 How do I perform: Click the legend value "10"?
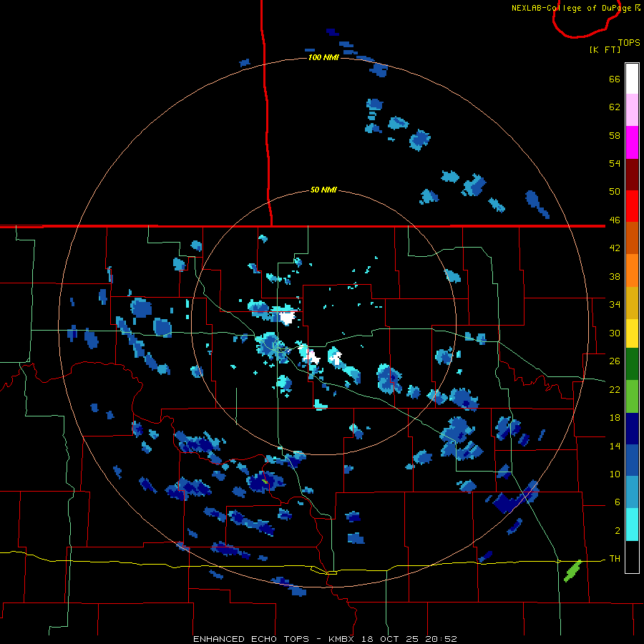tap(615, 474)
